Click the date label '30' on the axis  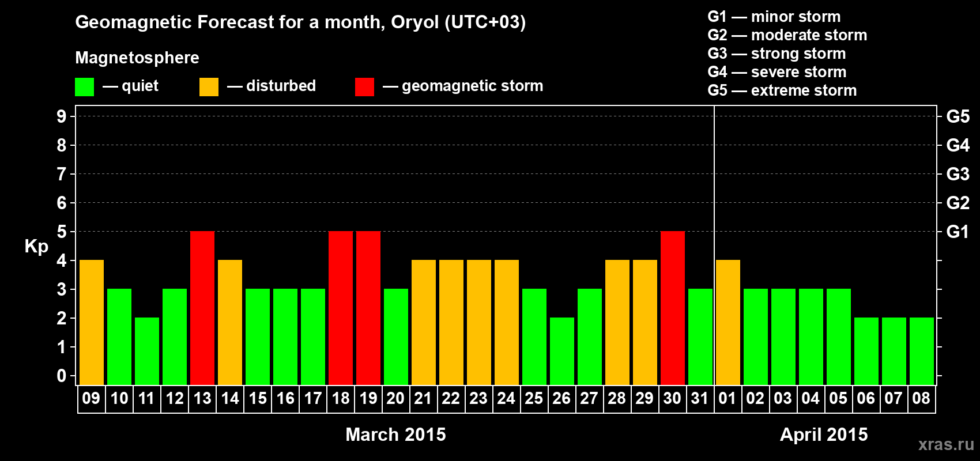672,399
